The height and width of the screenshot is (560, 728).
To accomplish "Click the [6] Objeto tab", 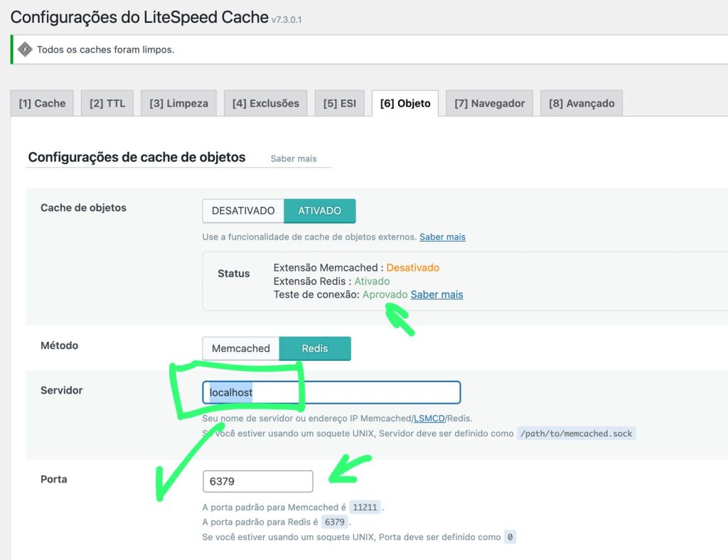I will (x=405, y=103).
